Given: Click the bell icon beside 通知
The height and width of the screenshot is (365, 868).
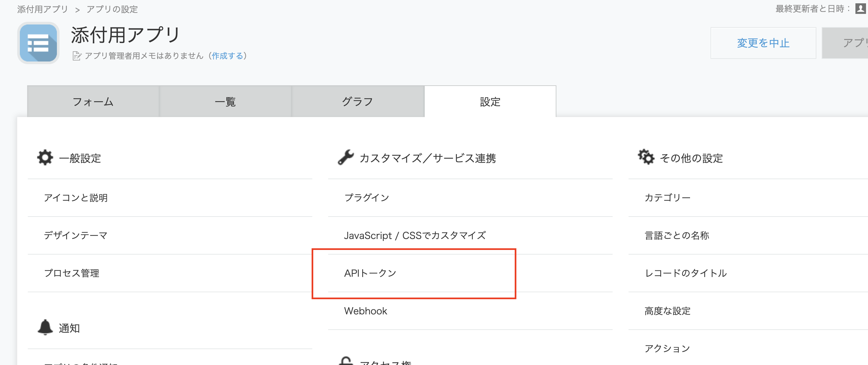Looking at the screenshot, I should click(45, 327).
